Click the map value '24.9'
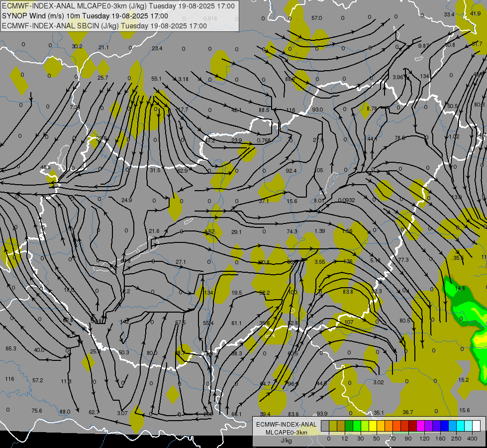The width and height of the screenshot is (487, 448). click(x=127, y=200)
